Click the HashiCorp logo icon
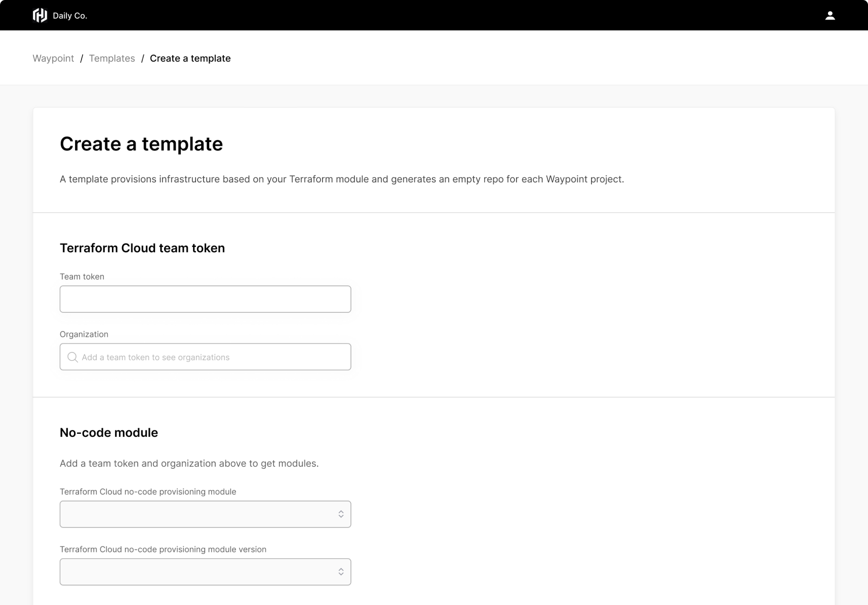This screenshot has width=868, height=605. pos(40,15)
